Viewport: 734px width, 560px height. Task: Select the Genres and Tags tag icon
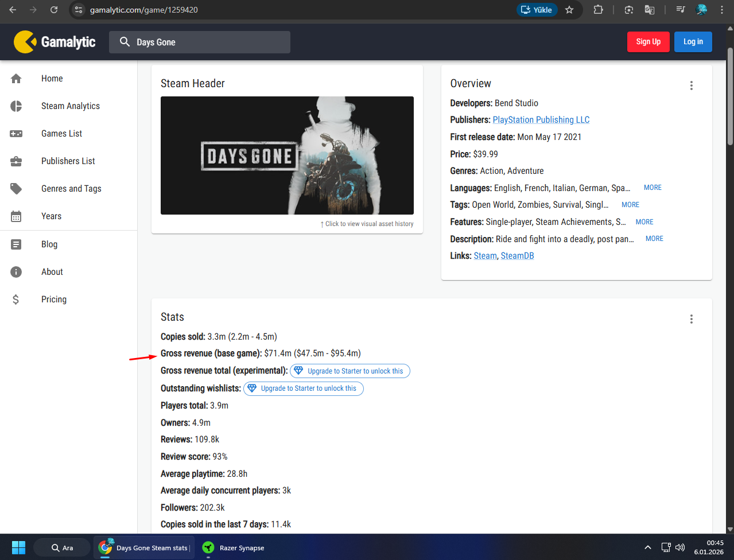click(x=16, y=188)
